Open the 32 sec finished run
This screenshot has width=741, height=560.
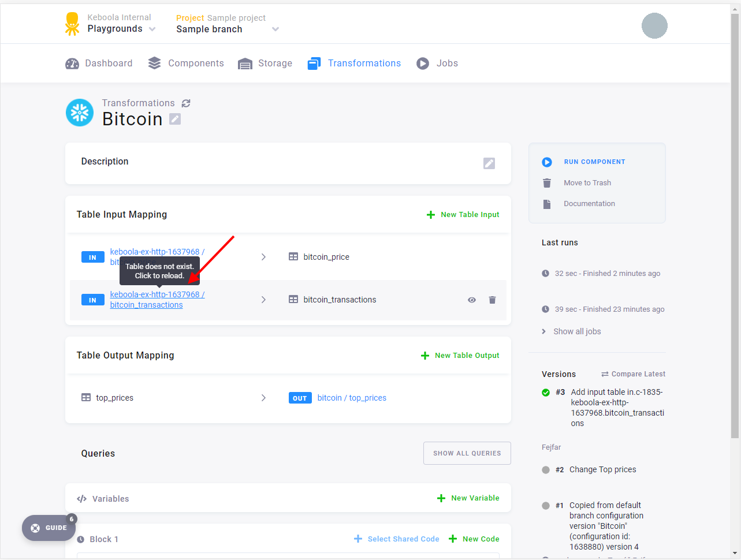coord(608,274)
